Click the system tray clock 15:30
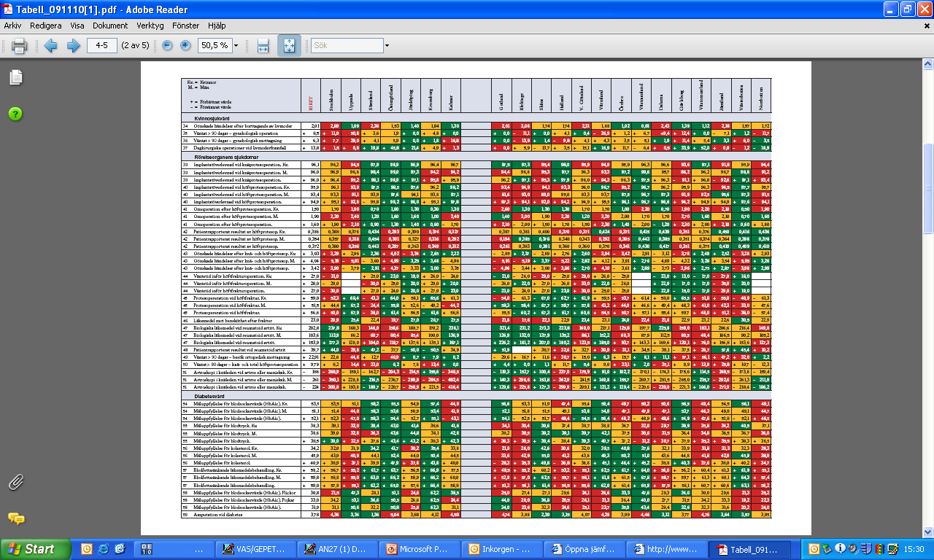934x560 pixels. pos(914,549)
